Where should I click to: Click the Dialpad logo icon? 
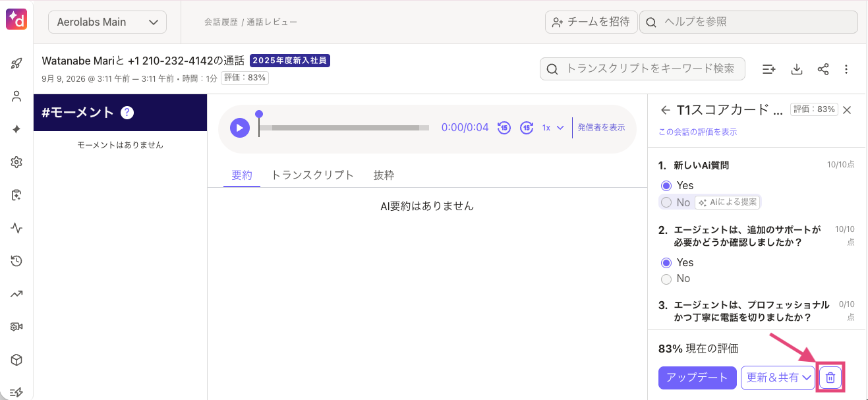click(x=16, y=20)
